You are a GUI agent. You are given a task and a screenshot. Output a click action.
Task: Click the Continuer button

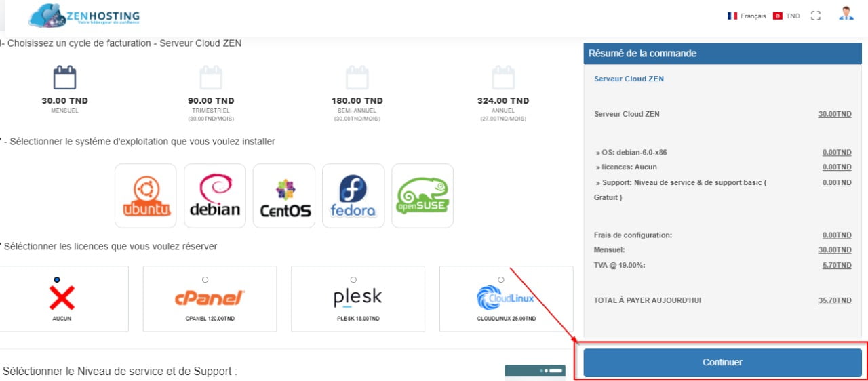pyautogui.click(x=722, y=363)
